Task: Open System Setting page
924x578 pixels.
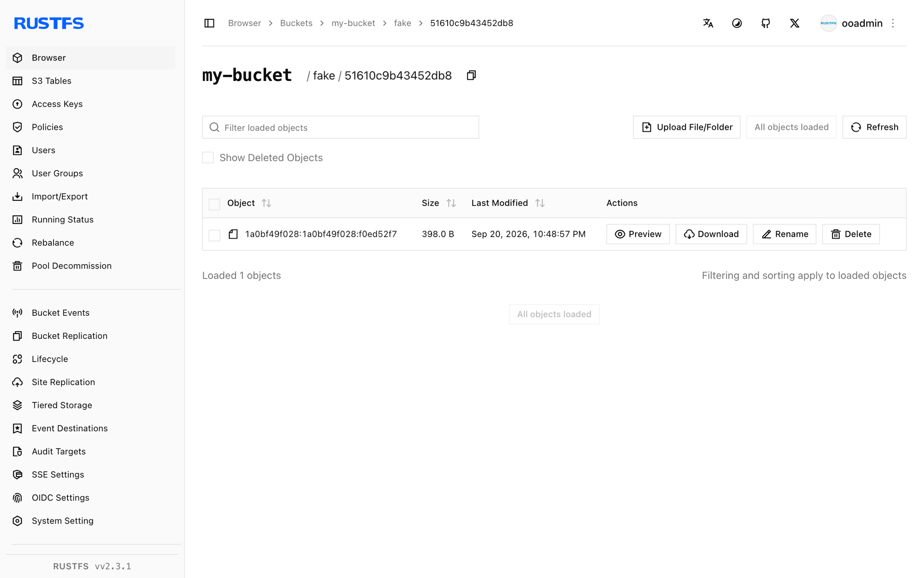Action: coord(91,521)
